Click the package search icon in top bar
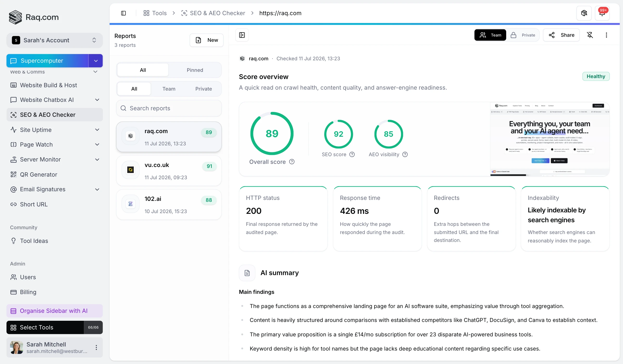Image resolution: width=623 pixels, height=364 pixels. coord(584,13)
